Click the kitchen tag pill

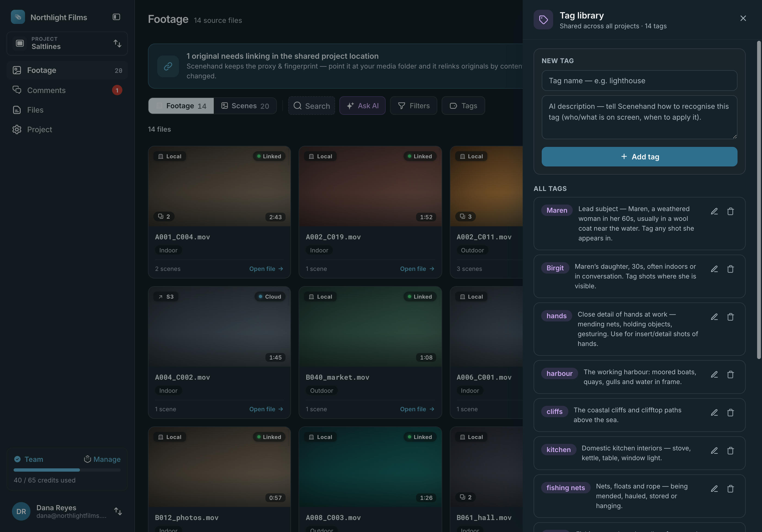[559, 450]
